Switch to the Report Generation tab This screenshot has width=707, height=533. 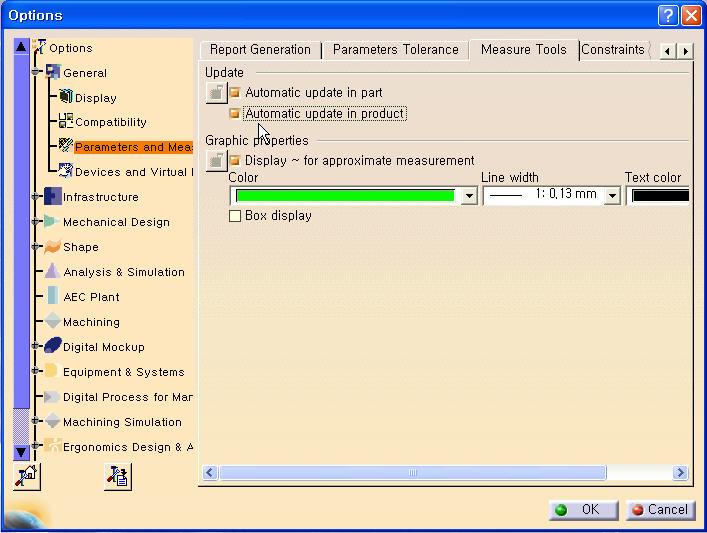click(260, 50)
